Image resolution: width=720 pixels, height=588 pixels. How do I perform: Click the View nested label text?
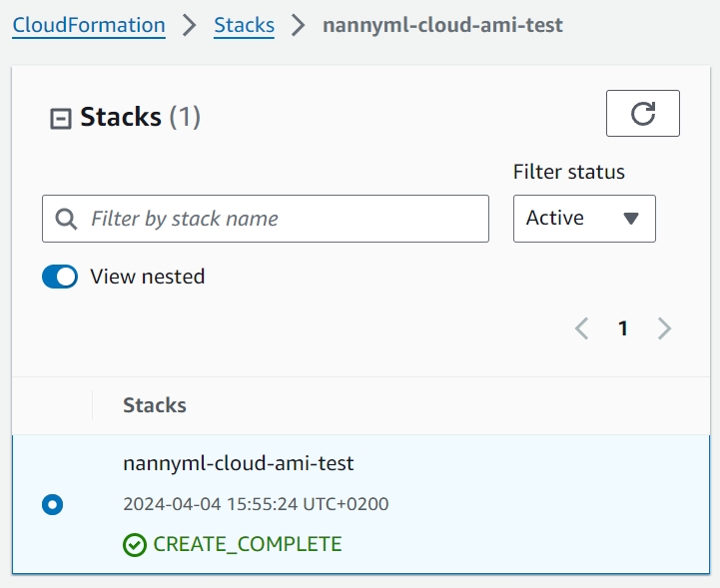tap(147, 277)
